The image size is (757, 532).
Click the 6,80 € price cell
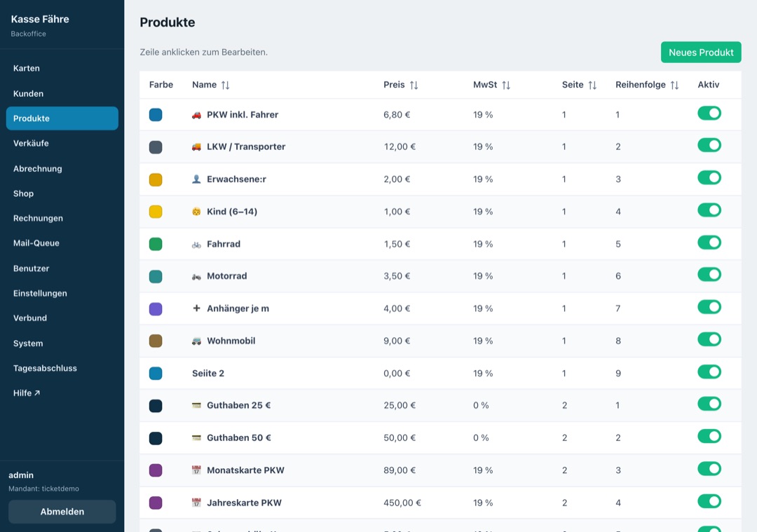click(x=397, y=115)
